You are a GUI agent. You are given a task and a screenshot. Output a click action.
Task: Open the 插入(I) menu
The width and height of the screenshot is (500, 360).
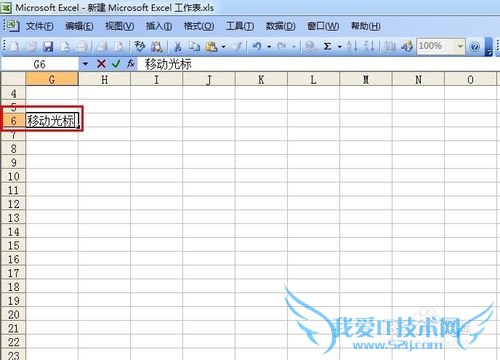pyautogui.click(x=159, y=26)
